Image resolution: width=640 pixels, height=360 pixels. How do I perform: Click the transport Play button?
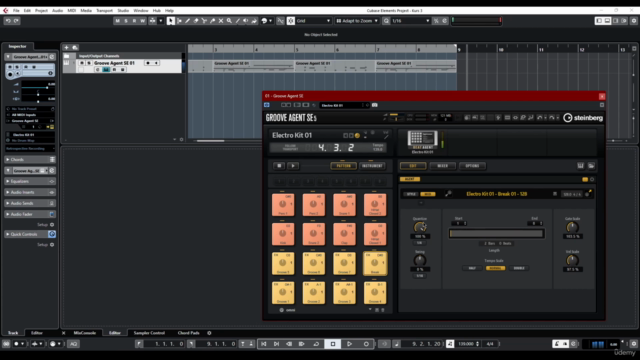tap(349, 344)
